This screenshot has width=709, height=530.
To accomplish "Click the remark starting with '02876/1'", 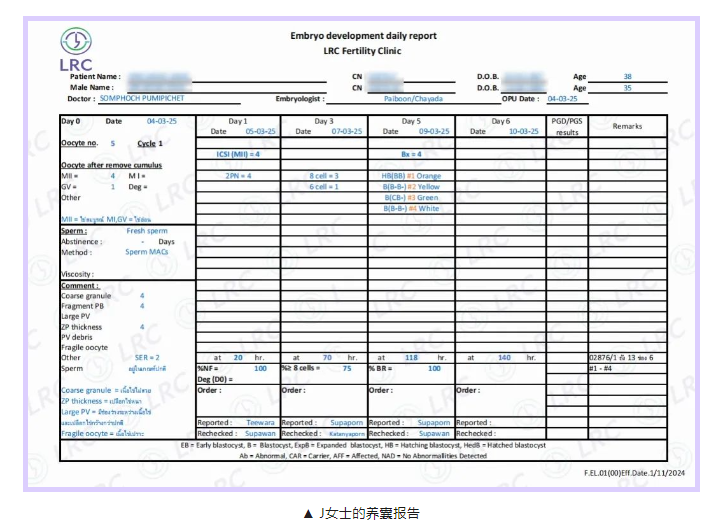I will point(621,358).
